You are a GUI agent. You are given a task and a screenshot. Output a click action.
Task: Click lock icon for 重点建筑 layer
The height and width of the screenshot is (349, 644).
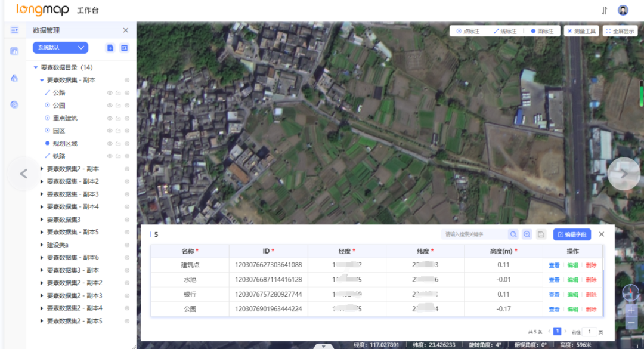pyautogui.click(x=118, y=118)
